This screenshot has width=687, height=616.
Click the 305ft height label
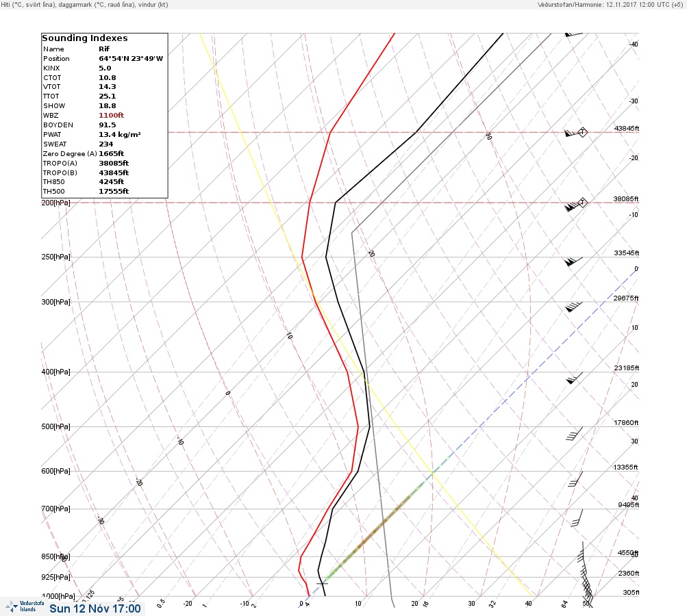[x=631, y=593]
